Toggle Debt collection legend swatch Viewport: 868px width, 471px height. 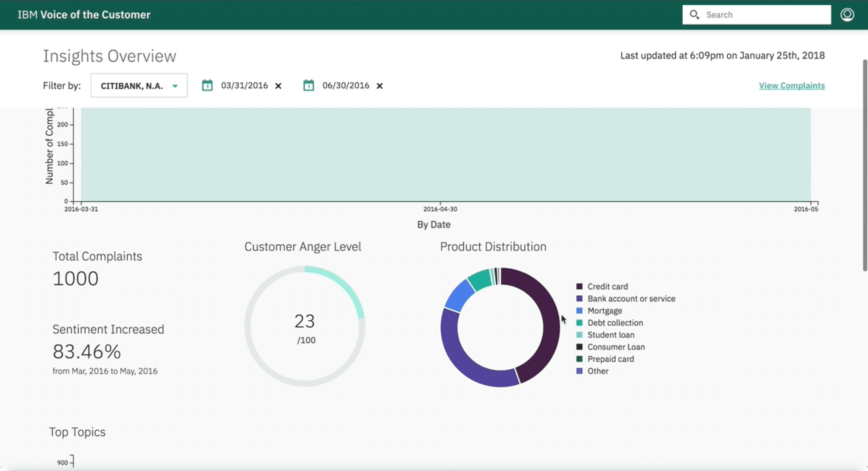(579, 323)
